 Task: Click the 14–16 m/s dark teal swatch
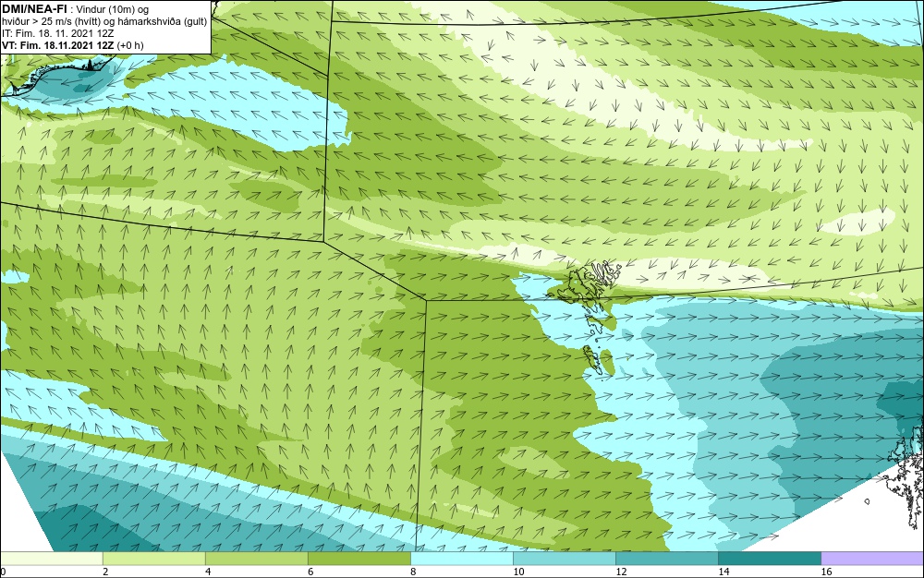click(769, 558)
